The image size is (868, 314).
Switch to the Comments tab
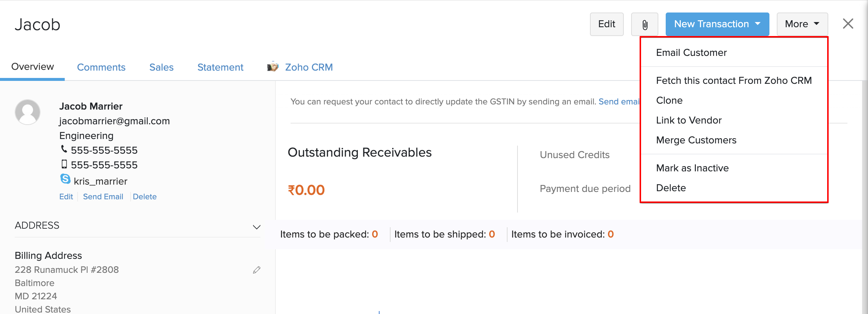pos(101,67)
